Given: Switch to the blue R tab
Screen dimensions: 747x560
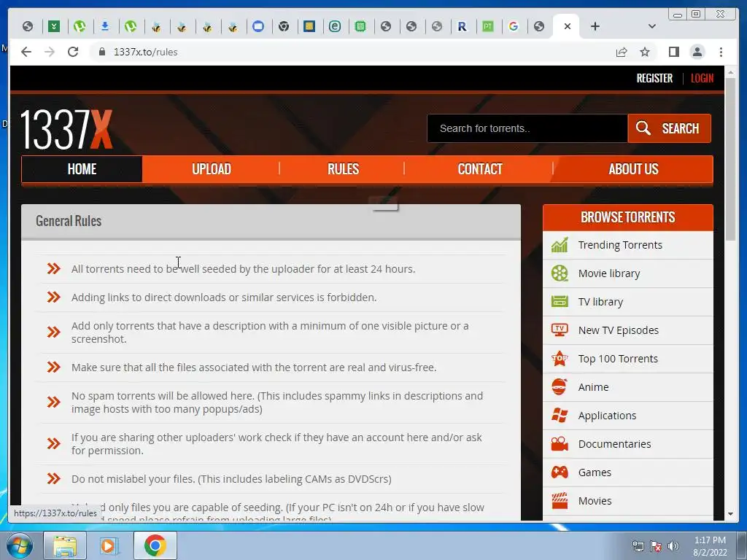Looking at the screenshot, I should tap(462, 26).
